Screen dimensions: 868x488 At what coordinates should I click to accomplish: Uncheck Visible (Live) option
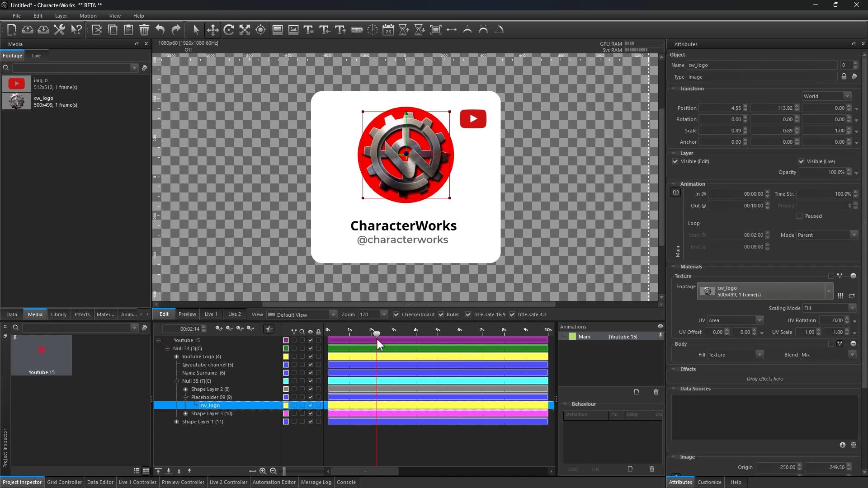(802, 161)
